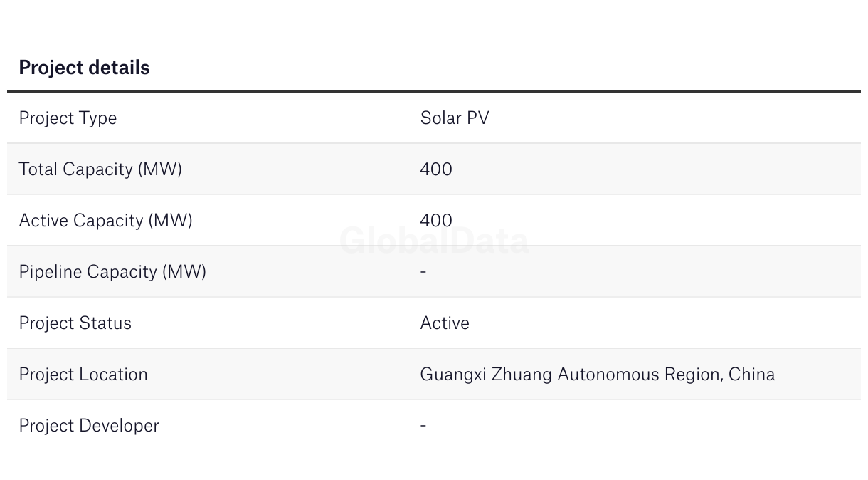Select the Total Capacity (MW) label
This screenshot has height=480, width=868.
(x=100, y=169)
